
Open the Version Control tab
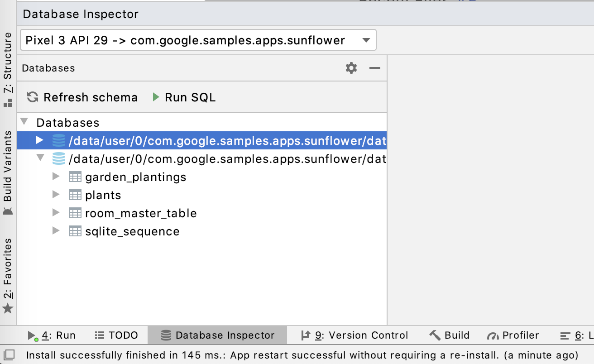tap(354, 335)
